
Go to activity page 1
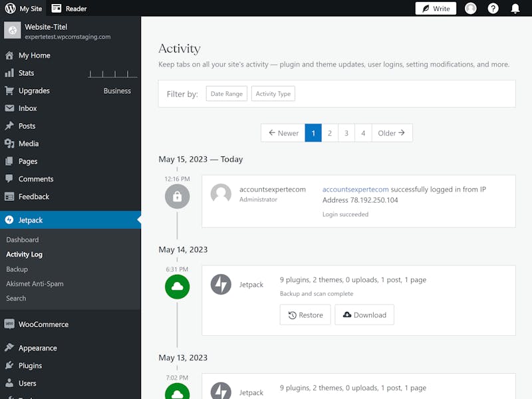313,133
